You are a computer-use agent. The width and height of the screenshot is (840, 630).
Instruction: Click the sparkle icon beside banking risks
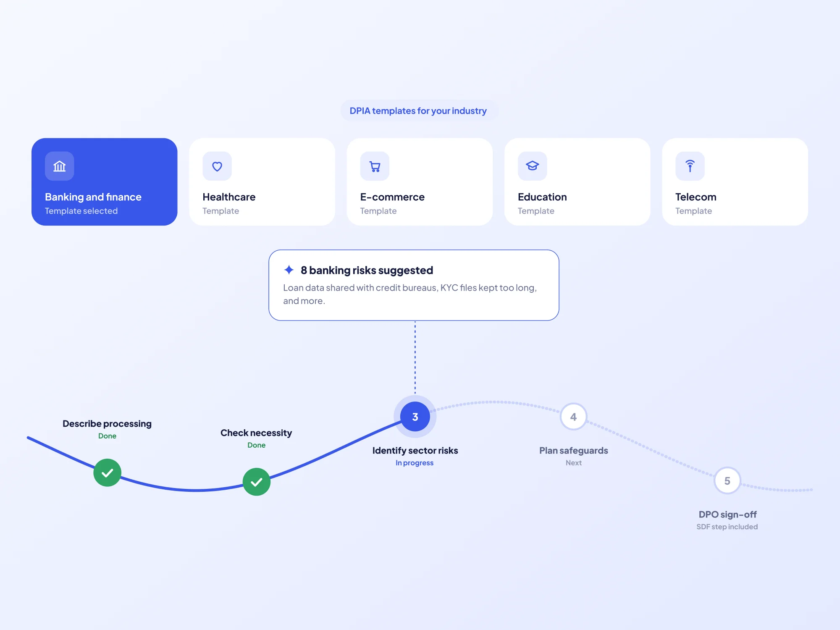coord(289,270)
